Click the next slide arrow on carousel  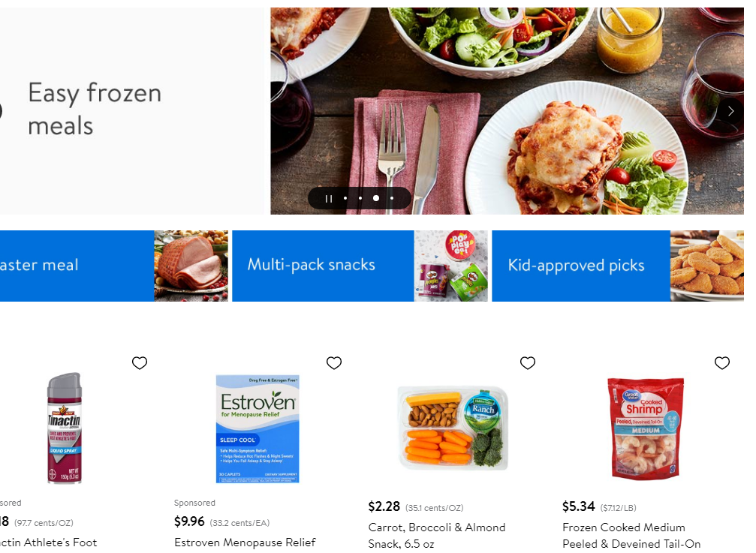(x=730, y=111)
